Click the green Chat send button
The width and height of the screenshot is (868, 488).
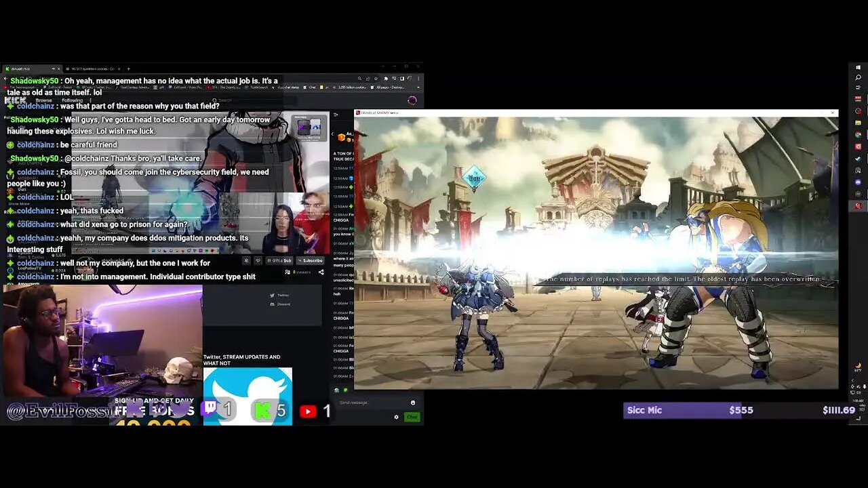click(412, 417)
